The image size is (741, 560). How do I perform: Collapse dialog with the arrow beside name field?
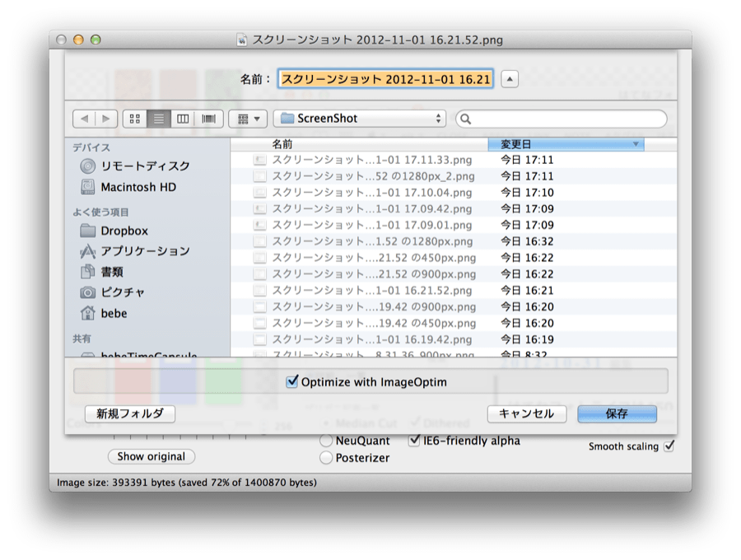click(510, 79)
